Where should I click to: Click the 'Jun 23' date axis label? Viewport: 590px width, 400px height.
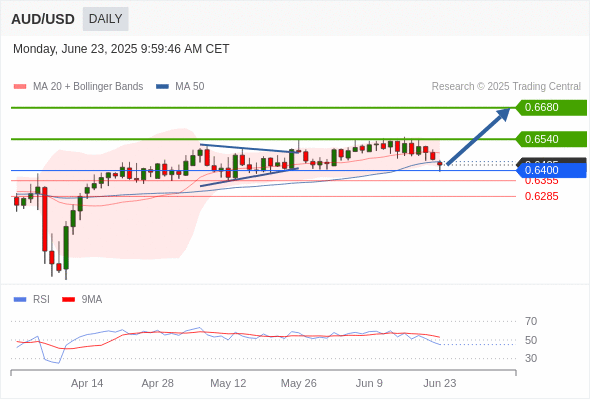440,383
